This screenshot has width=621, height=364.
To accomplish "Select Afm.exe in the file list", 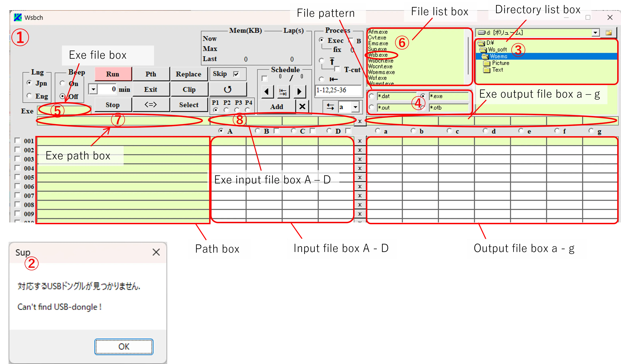I will (x=378, y=32).
